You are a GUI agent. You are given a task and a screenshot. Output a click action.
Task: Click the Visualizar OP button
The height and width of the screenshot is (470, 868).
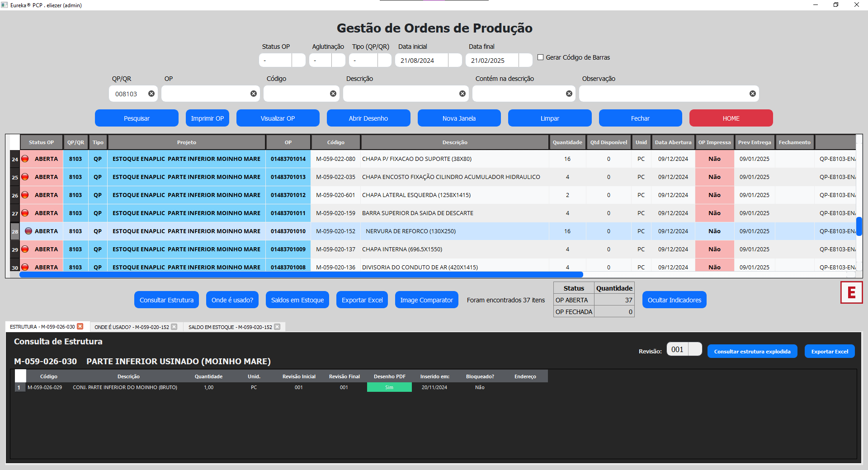pyautogui.click(x=278, y=118)
